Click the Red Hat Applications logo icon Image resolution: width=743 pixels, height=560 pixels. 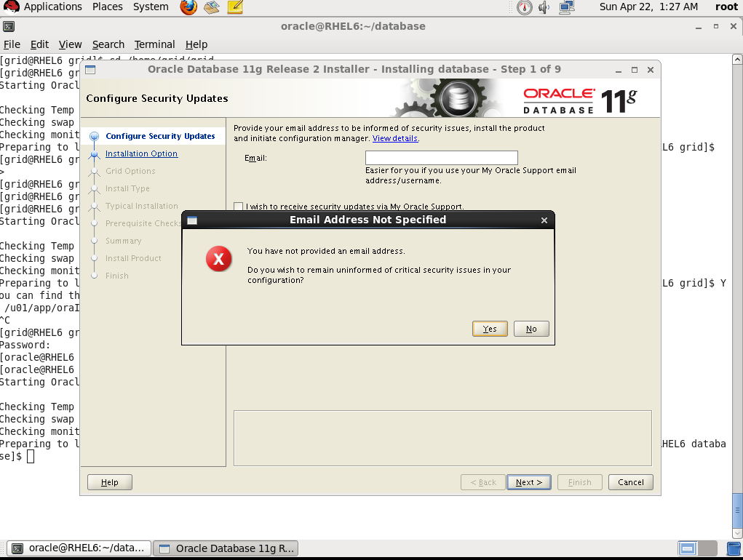coord(12,7)
